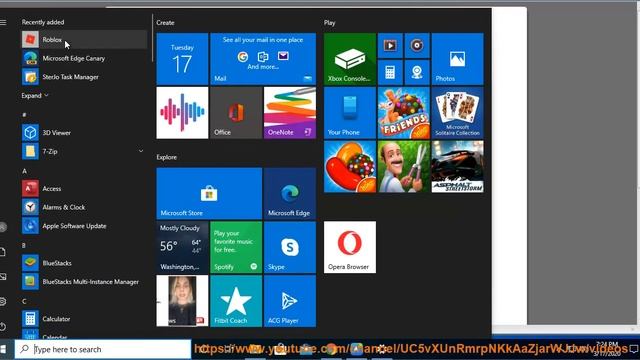Open the Skype tile
The image size is (640, 360).
[290, 247]
